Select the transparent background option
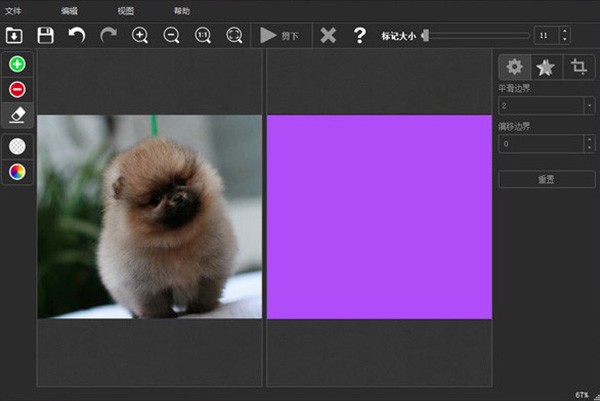This screenshot has height=401, width=600. [x=17, y=146]
